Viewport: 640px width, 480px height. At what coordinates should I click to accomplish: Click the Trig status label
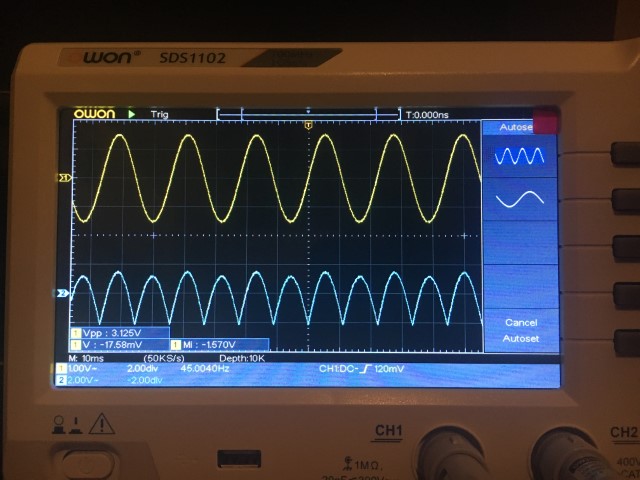(x=159, y=114)
